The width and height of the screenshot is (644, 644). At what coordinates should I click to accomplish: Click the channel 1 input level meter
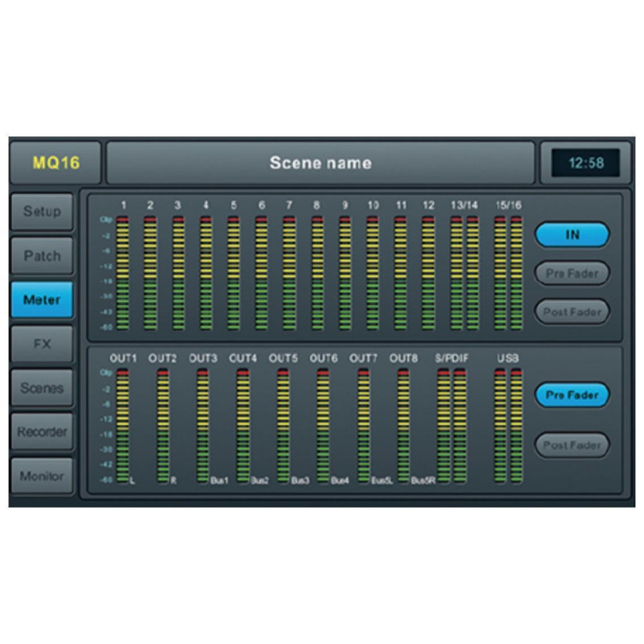[122, 274]
